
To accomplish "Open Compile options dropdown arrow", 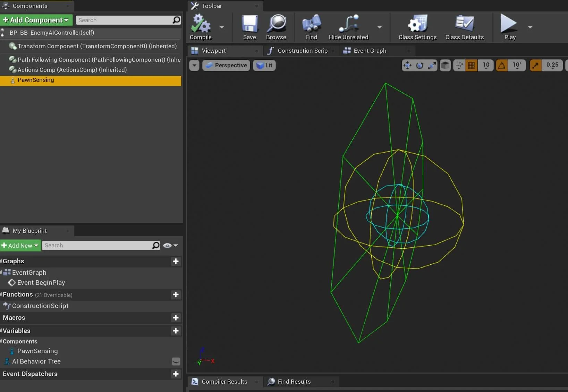I will (x=222, y=27).
